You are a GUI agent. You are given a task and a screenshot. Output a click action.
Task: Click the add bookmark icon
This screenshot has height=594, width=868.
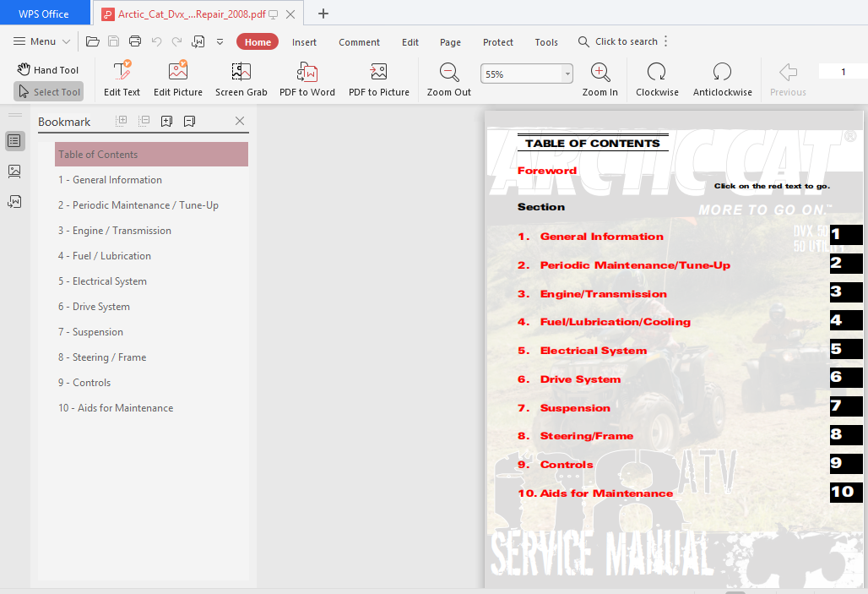166,122
